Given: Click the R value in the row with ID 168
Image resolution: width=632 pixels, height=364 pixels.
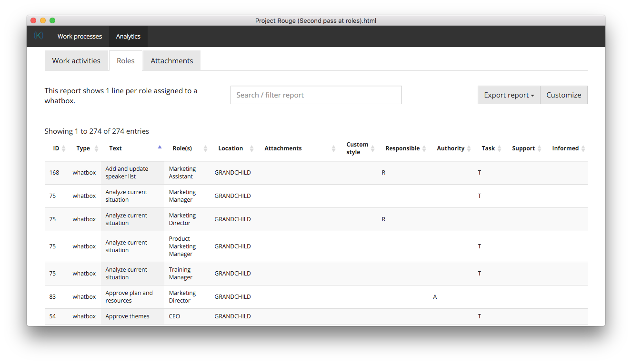Looking at the screenshot, I should (383, 173).
